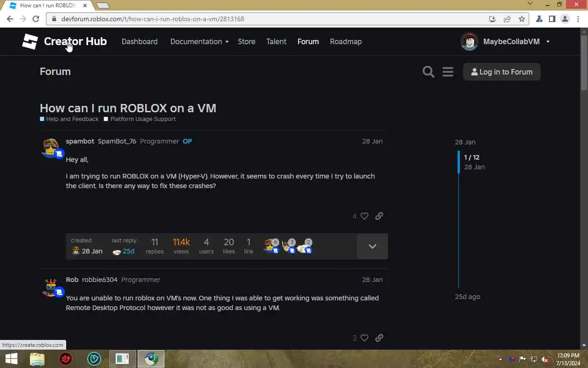Open the Help and Feedback category link
588x368 pixels.
69,119
